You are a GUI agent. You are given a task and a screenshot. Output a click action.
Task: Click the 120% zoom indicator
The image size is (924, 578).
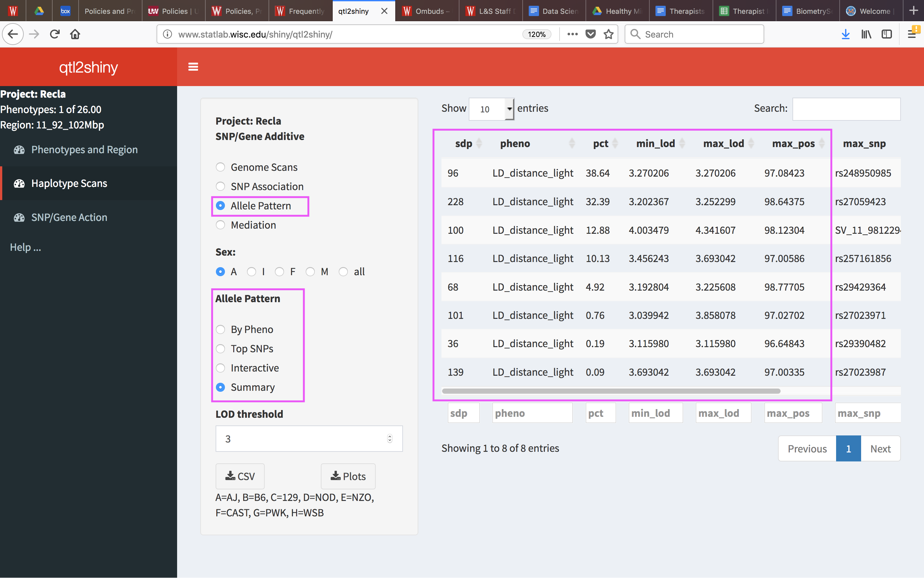(x=536, y=34)
